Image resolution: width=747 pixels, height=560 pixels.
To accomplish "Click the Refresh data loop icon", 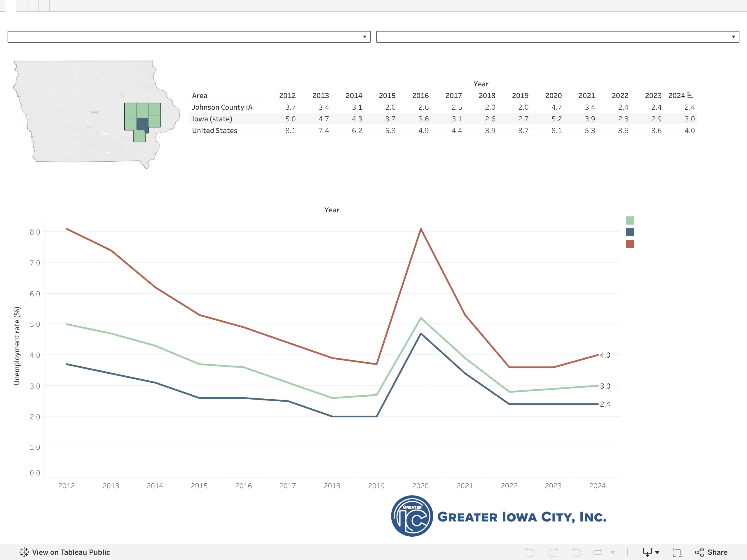I will point(598,552).
